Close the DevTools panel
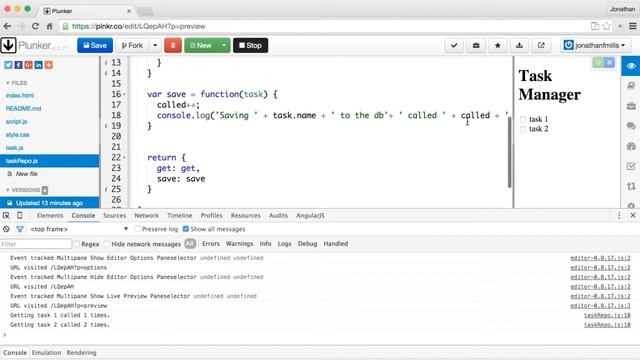 [x=633, y=216]
